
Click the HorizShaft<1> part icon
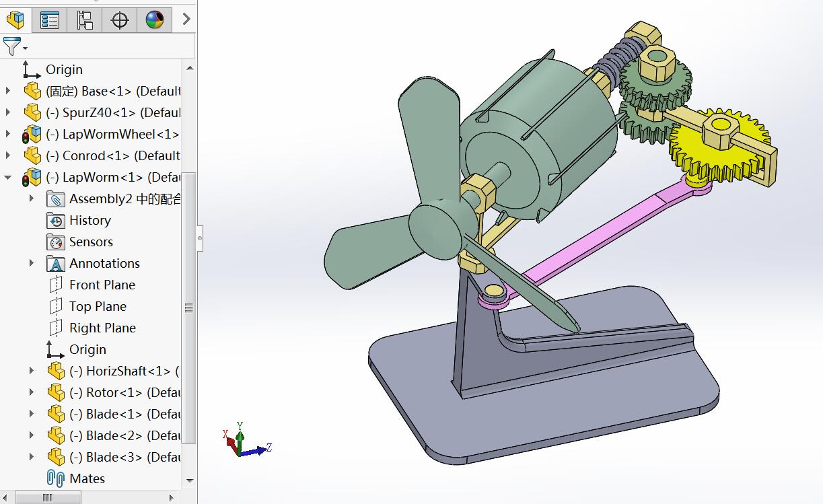pyautogui.click(x=56, y=371)
